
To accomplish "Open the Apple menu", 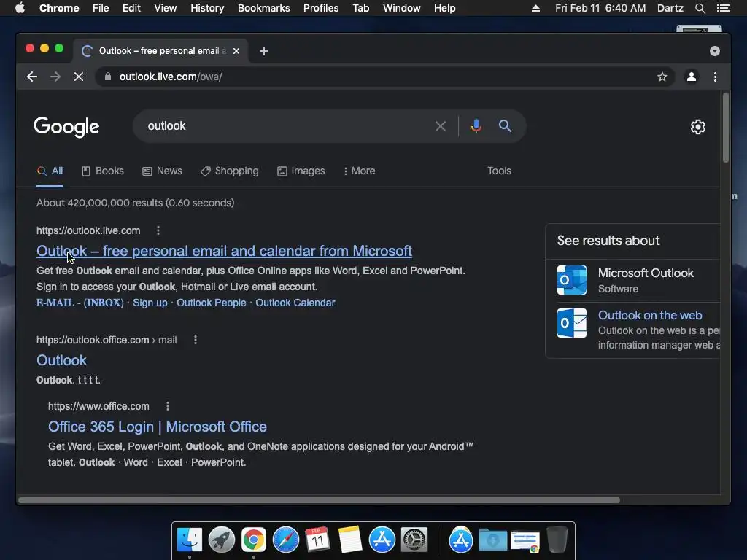I will point(20,8).
